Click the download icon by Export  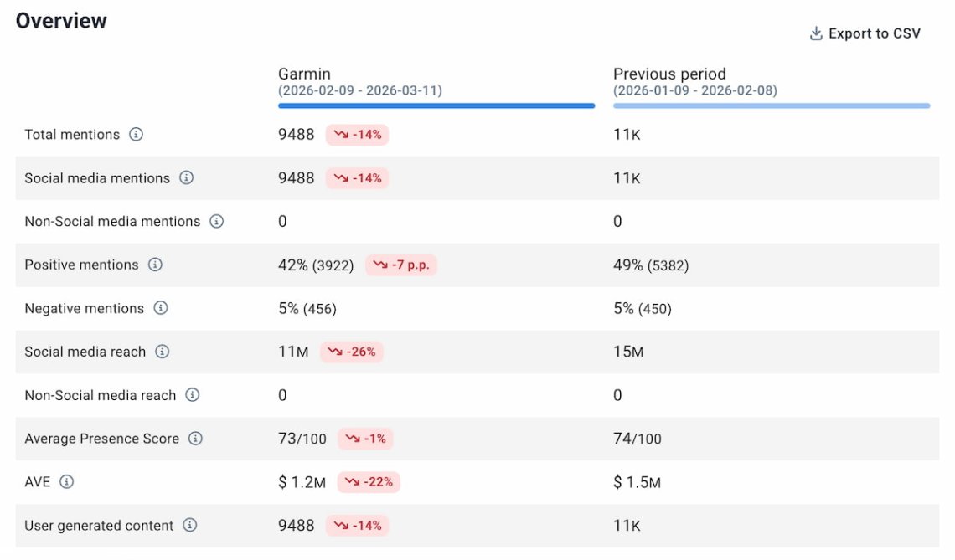click(816, 33)
